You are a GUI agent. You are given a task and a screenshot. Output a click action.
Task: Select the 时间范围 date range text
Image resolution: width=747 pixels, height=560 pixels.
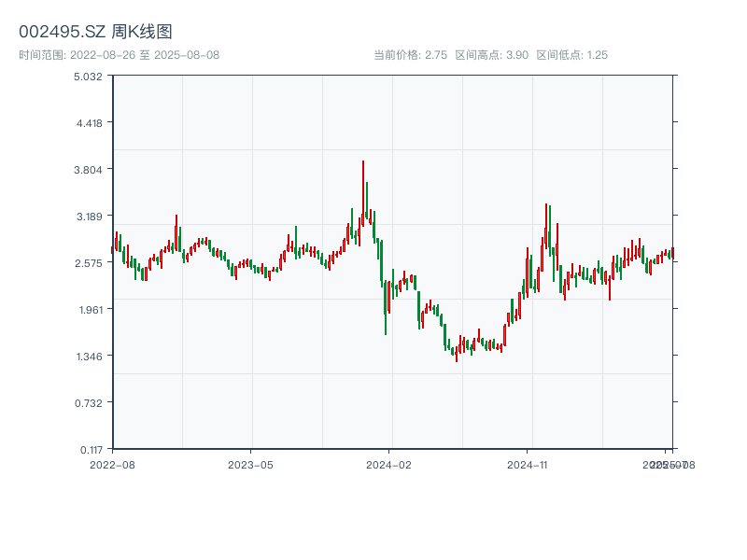click(119, 55)
